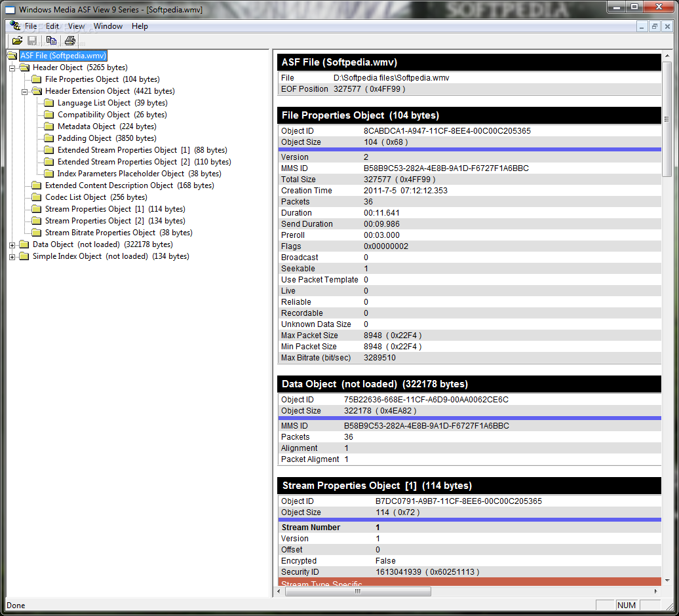This screenshot has width=679, height=616.
Task: Click the vertical scrollbar thumb in details pane
Action: click(667, 119)
